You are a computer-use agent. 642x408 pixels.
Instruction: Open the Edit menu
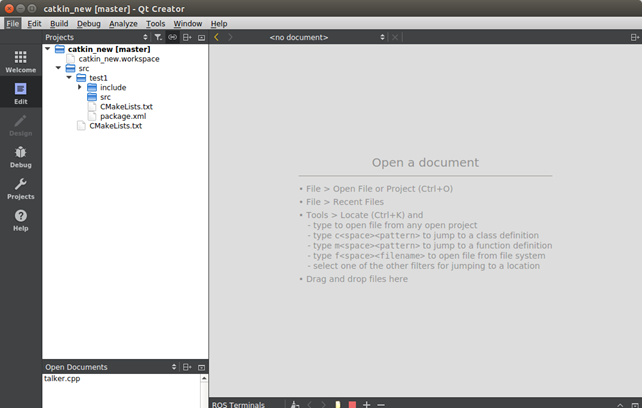(x=34, y=23)
